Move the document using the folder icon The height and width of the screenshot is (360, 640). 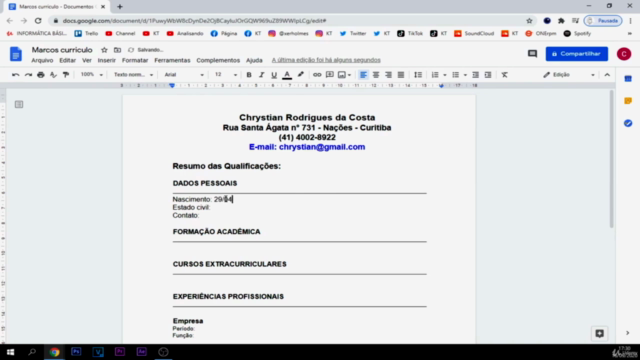(x=118, y=50)
